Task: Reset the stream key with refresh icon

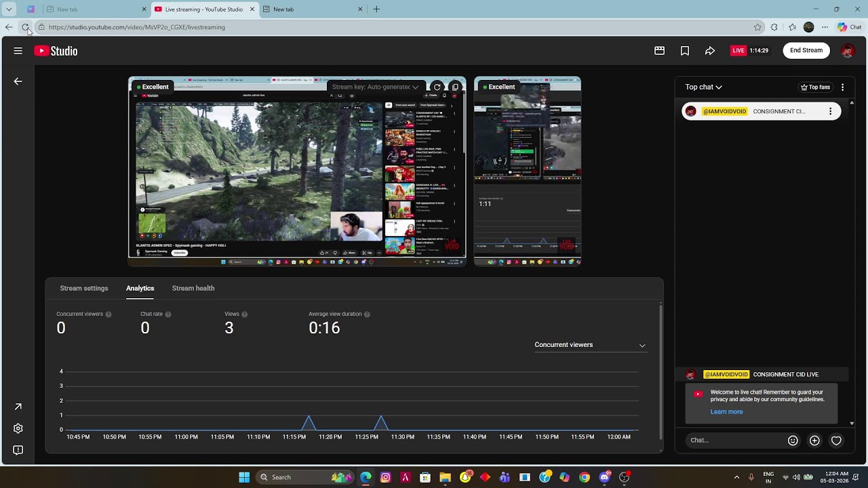Action: (437, 87)
